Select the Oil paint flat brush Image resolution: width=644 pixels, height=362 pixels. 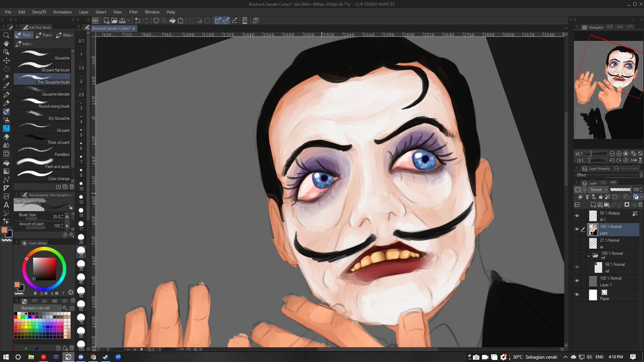click(43, 67)
